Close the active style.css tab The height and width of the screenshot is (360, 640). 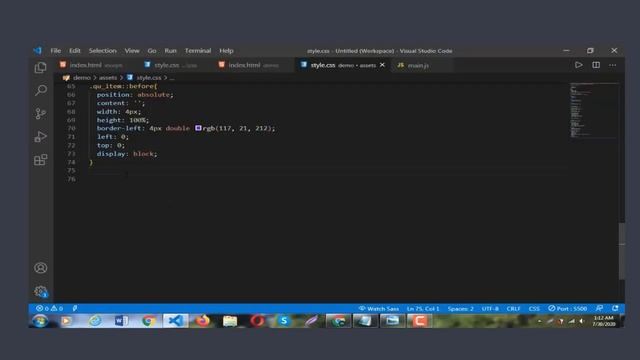[382, 65]
